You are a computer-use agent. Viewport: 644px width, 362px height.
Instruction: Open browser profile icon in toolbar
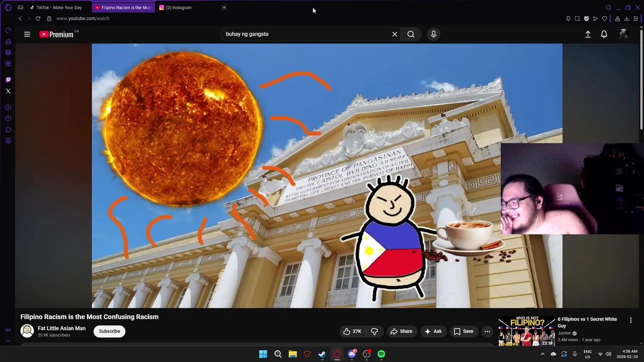click(x=617, y=19)
